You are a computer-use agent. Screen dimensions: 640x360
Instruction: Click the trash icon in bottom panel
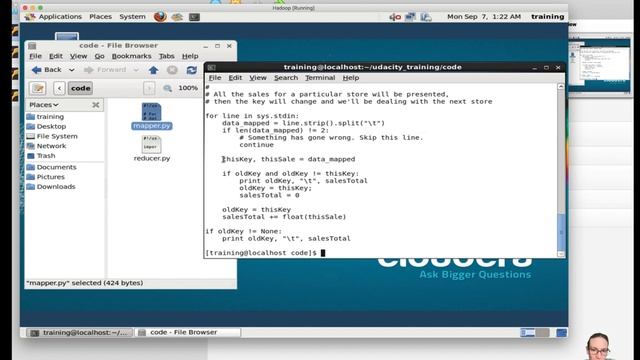[x=562, y=333]
